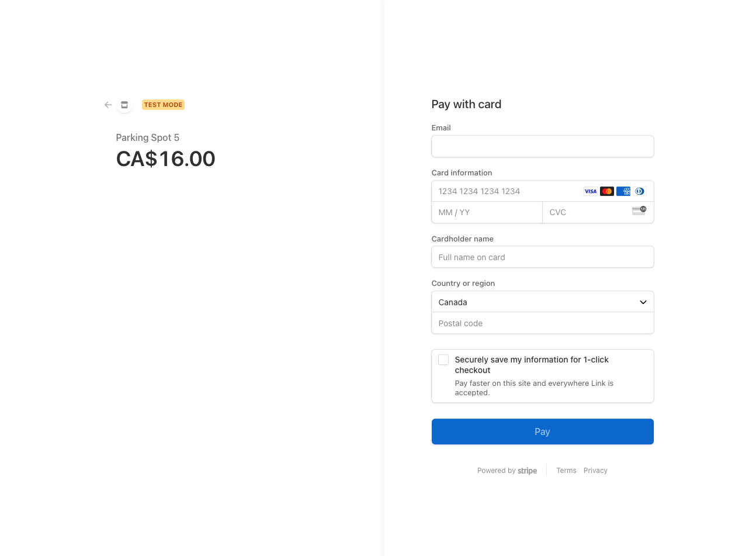Click the American Express logo

click(623, 191)
